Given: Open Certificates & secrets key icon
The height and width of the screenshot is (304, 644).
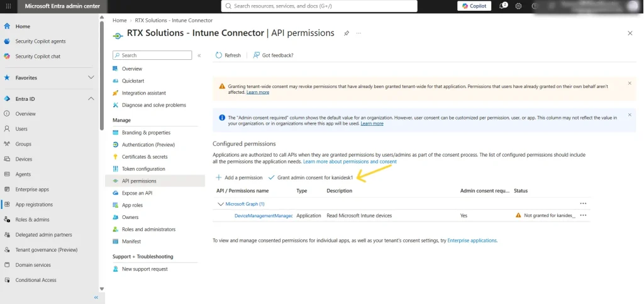Looking at the screenshot, I should coord(116,157).
